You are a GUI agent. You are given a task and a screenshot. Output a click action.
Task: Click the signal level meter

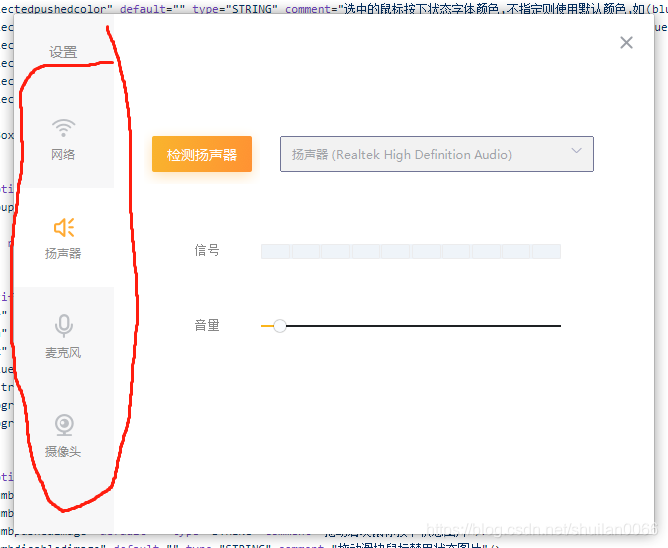coord(411,251)
